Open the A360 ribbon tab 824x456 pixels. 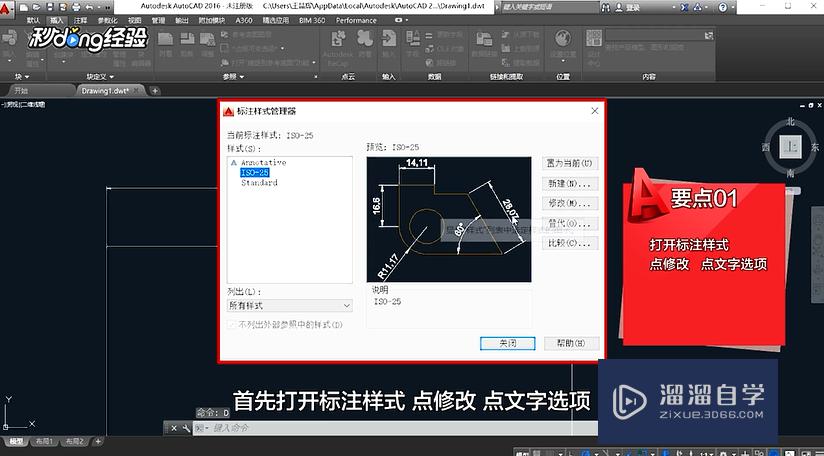coord(243,20)
